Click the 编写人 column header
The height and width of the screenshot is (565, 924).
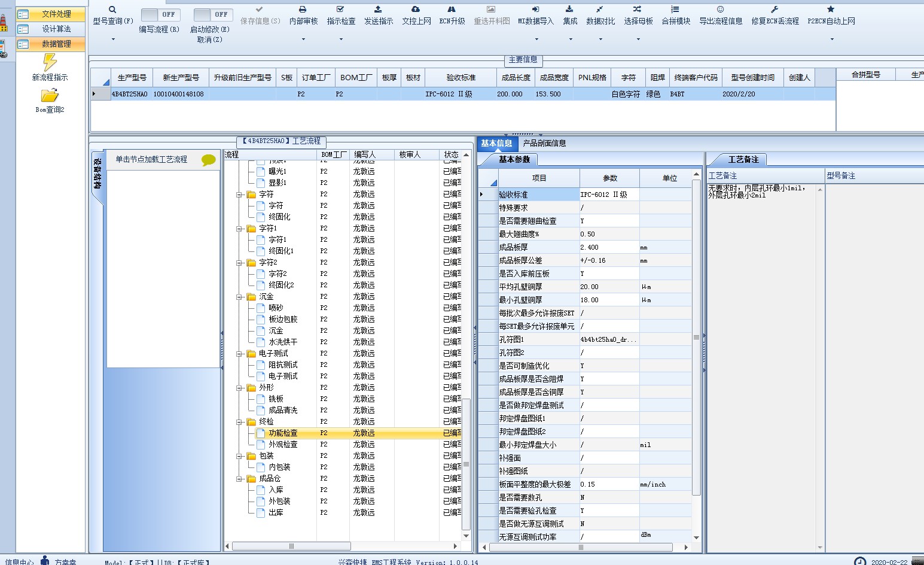[x=371, y=154]
